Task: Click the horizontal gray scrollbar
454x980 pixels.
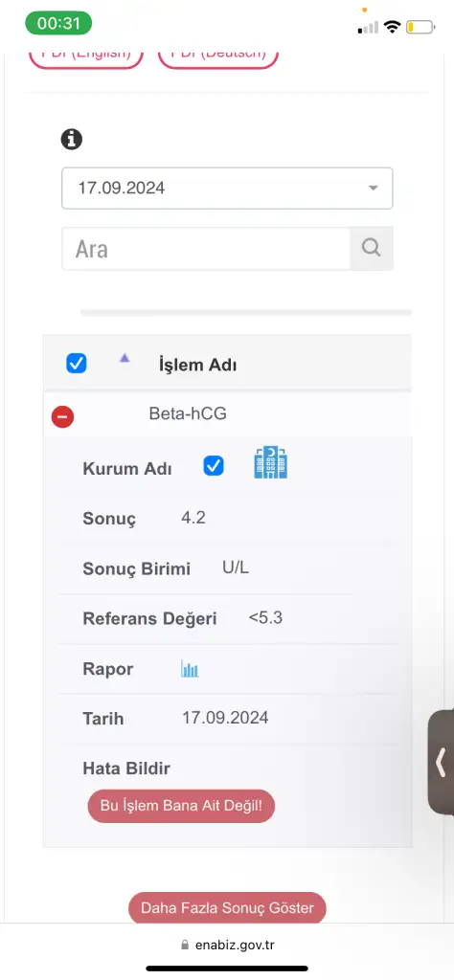Action: point(246,312)
